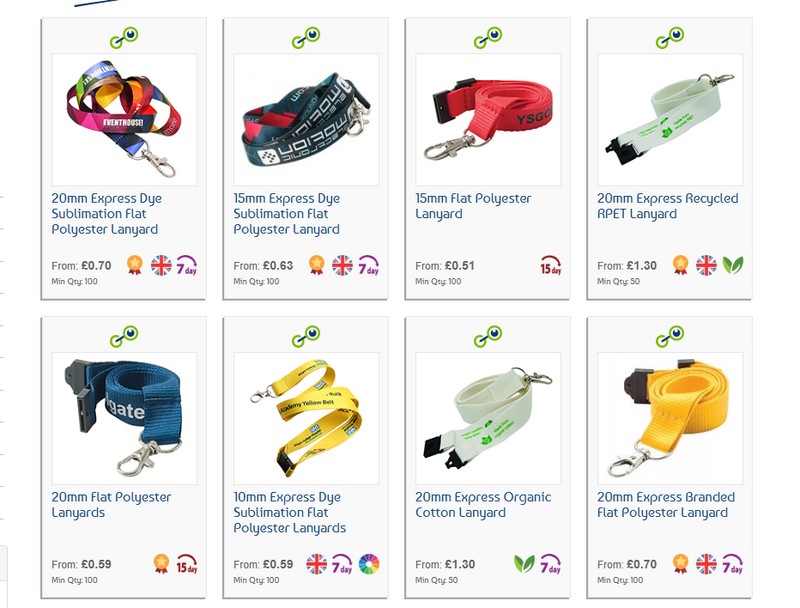This screenshot has width=800, height=608.
Task: Click green leaf eco icon on RPET Lanyard card
Action: tap(733, 265)
